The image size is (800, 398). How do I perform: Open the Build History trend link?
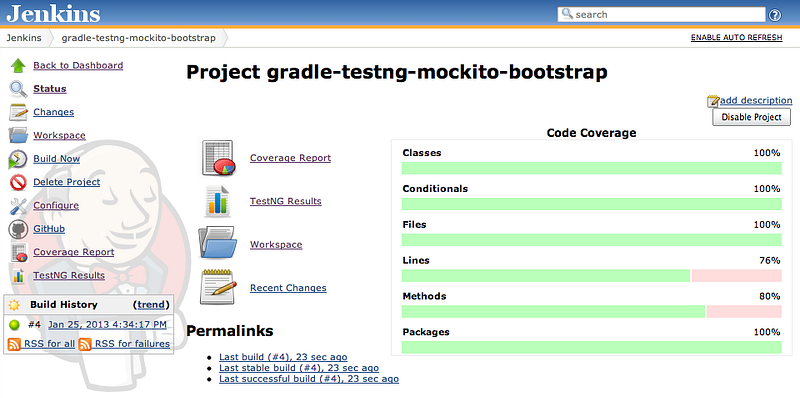pyautogui.click(x=151, y=305)
